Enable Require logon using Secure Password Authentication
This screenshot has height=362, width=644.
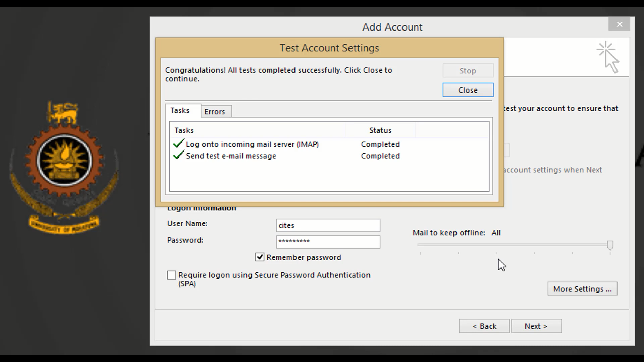[171, 275]
